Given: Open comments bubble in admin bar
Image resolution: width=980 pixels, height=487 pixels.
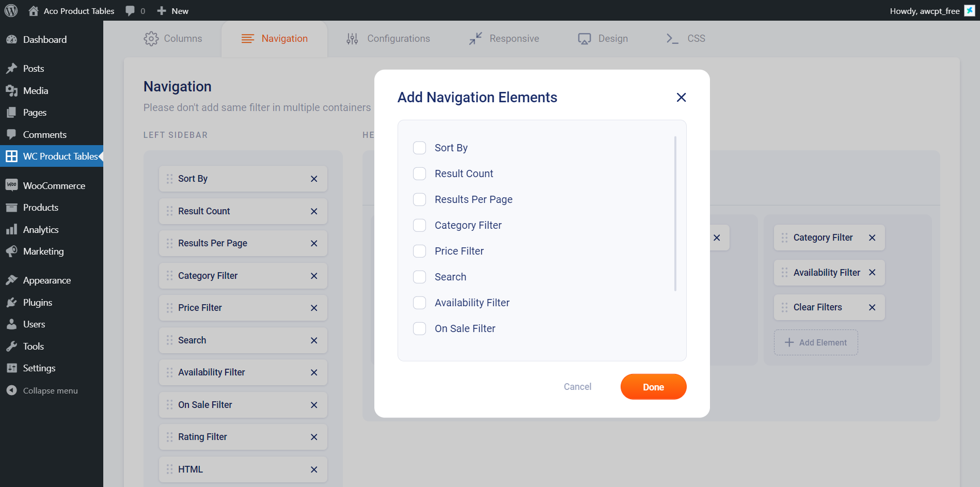Looking at the screenshot, I should (x=135, y=11).
